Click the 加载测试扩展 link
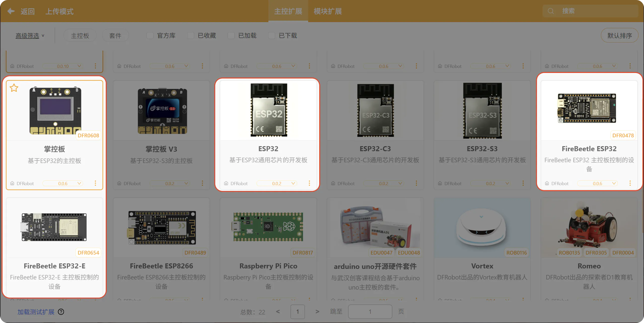 36,312
